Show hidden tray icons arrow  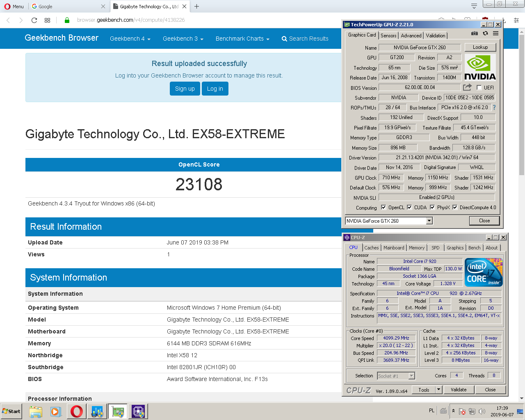click(x=453, y=411)
